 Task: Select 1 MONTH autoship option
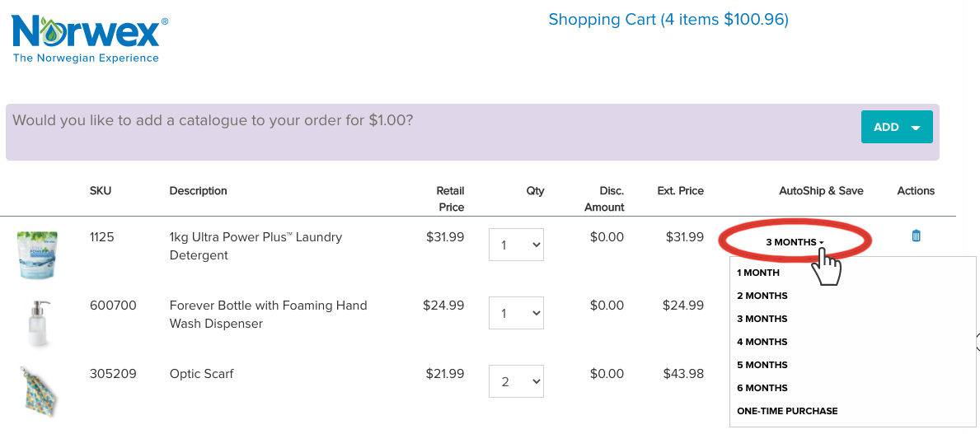coord(758,273)
